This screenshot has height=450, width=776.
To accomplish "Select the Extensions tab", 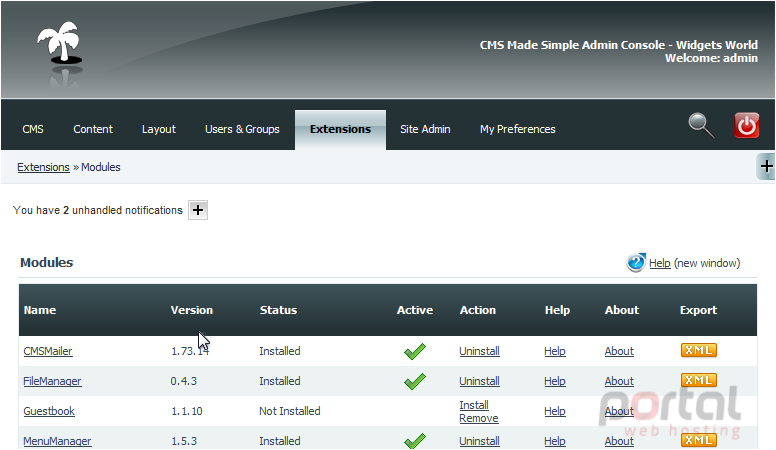I will pos(340,129).
